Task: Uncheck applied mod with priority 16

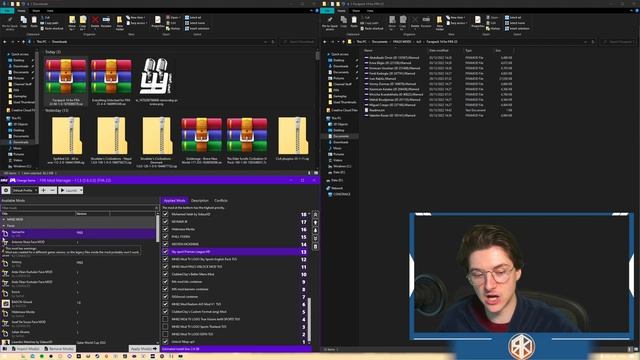Action: tap(165, 229)
